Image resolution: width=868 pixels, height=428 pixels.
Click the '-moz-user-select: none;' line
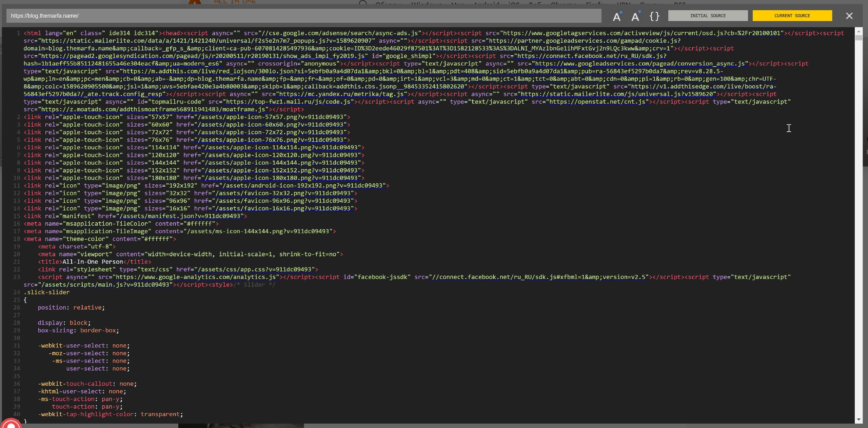(89, 353)
